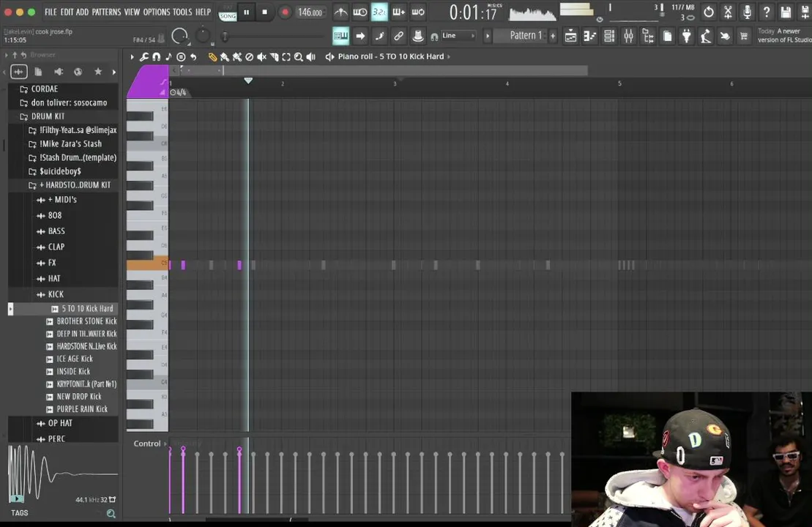
Task: Open piano roll Tools wrench menu
Action: point(144,57)
